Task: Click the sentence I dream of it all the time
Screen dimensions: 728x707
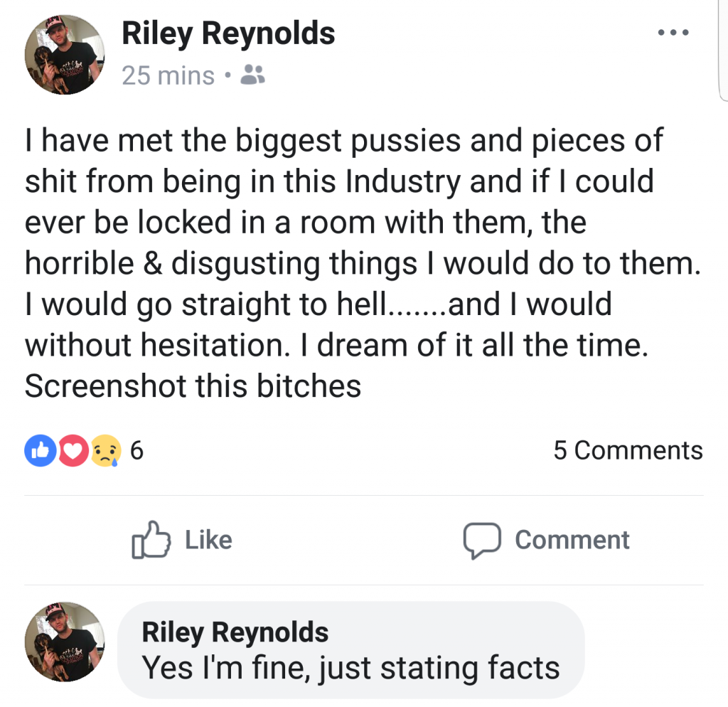Action: pyautogui.click(x=473, y=345)
